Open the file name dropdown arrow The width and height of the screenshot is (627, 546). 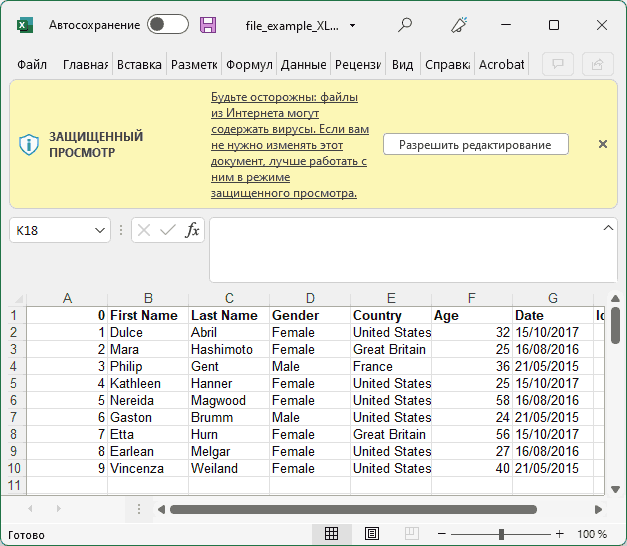pos(352,26)
